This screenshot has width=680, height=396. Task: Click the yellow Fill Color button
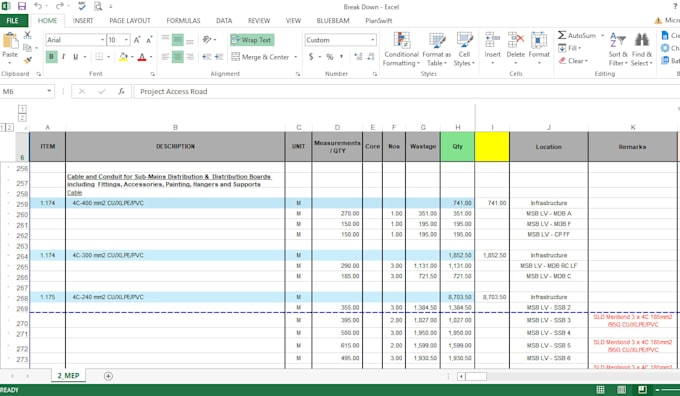pyautogui.click(x=123, y=57)
